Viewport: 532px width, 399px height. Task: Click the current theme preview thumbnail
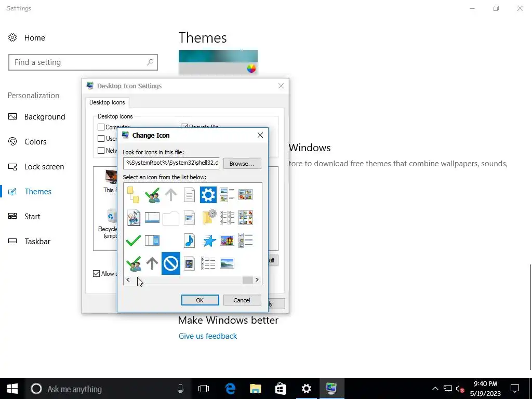(218, 62)
